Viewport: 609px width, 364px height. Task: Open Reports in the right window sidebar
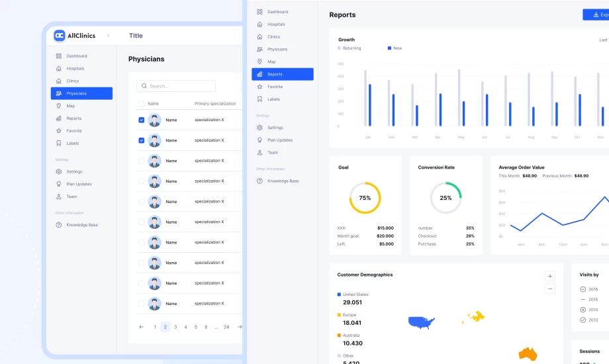tap(283, 74)
